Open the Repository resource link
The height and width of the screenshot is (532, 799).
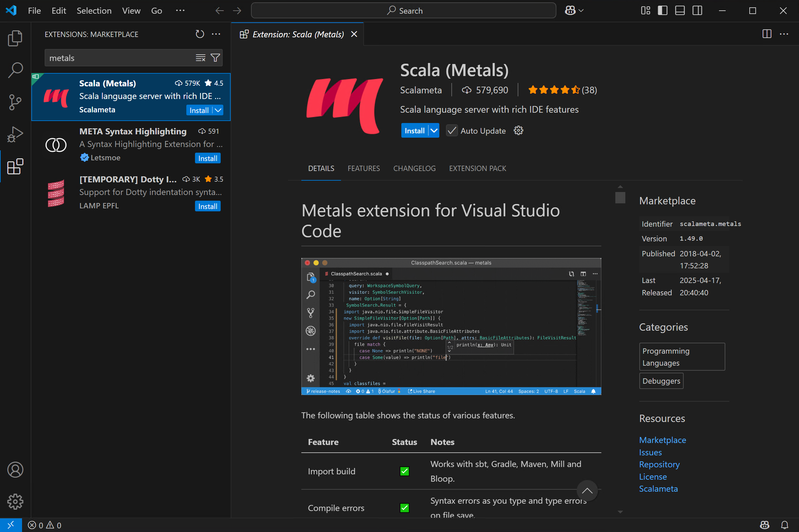tap(659, 464)
